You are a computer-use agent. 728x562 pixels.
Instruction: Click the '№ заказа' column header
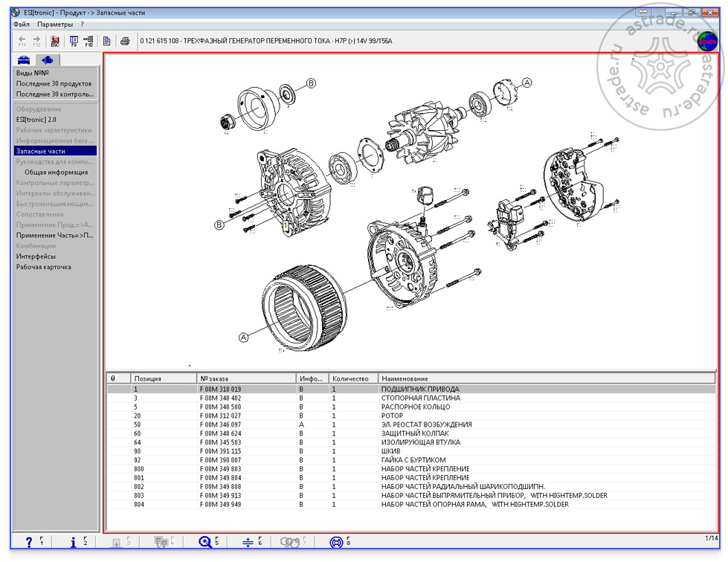coord(214,378)
